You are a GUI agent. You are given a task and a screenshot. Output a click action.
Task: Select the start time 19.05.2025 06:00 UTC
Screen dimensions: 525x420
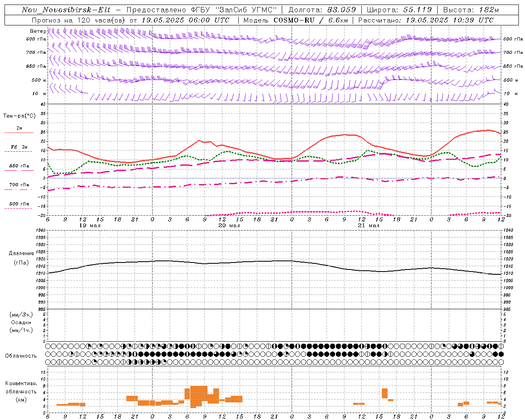pos(185,20)
